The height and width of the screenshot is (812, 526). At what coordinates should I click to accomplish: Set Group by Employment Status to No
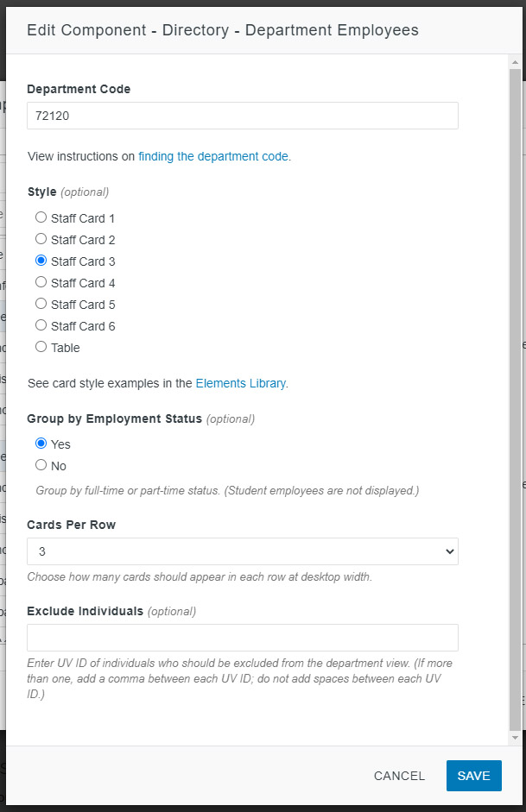click(x=41, y=465)
